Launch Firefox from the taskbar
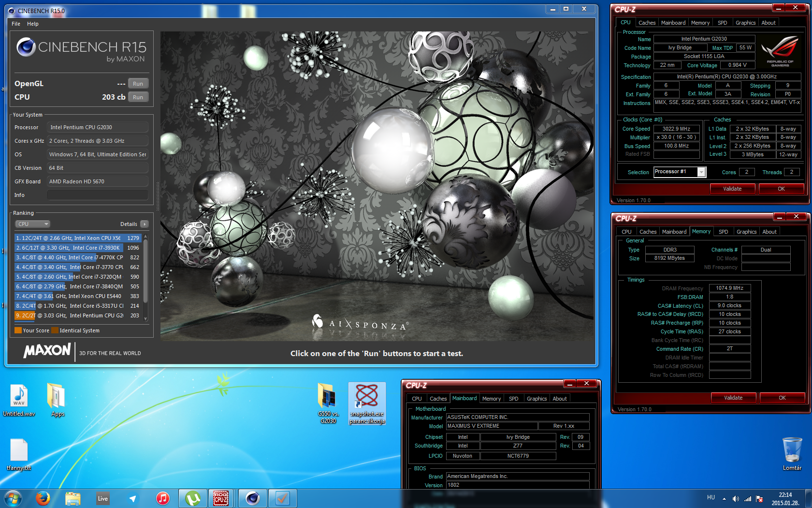 43,498
